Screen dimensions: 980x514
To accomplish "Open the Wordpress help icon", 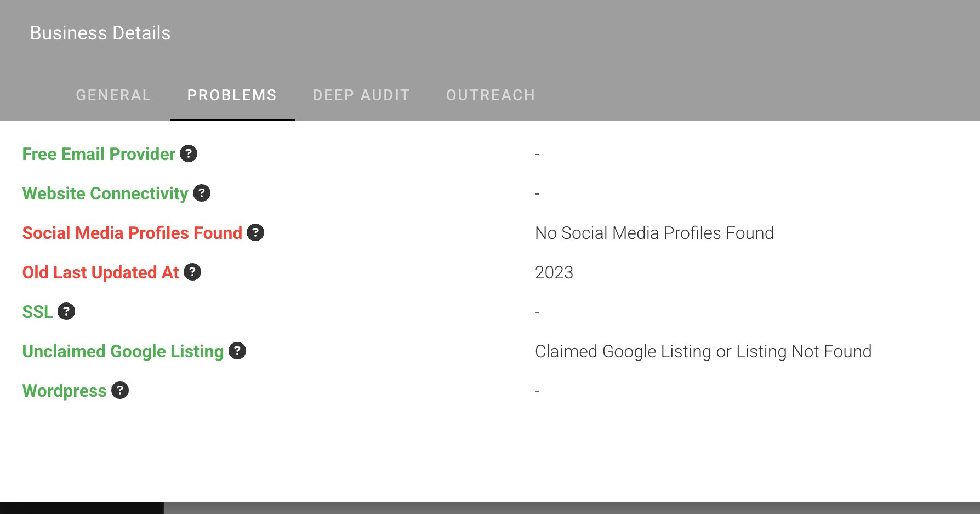I will 120,390.
